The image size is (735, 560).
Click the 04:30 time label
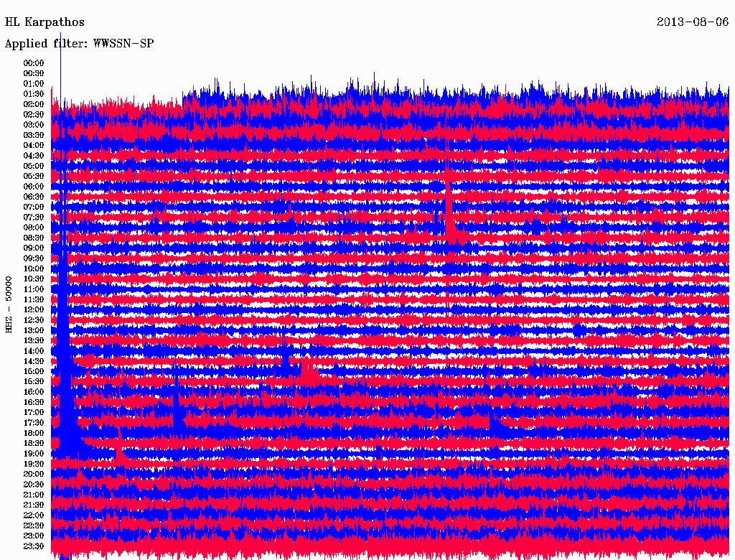(34, 156)
